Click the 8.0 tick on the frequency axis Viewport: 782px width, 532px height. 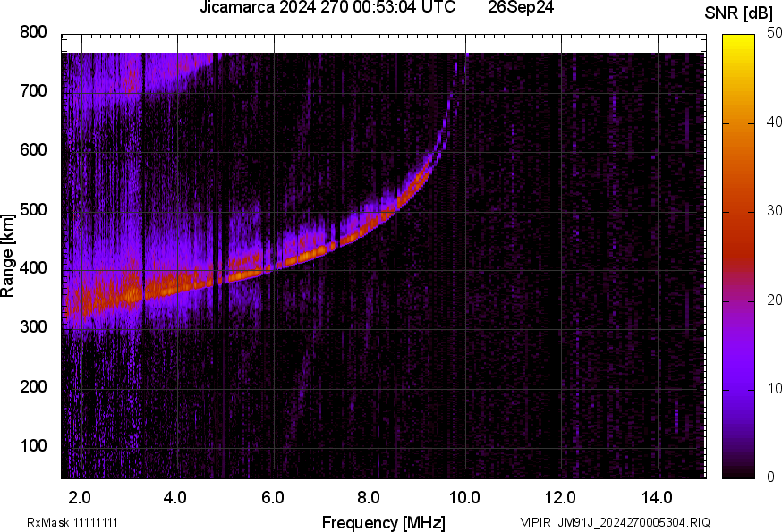[370, 496]
